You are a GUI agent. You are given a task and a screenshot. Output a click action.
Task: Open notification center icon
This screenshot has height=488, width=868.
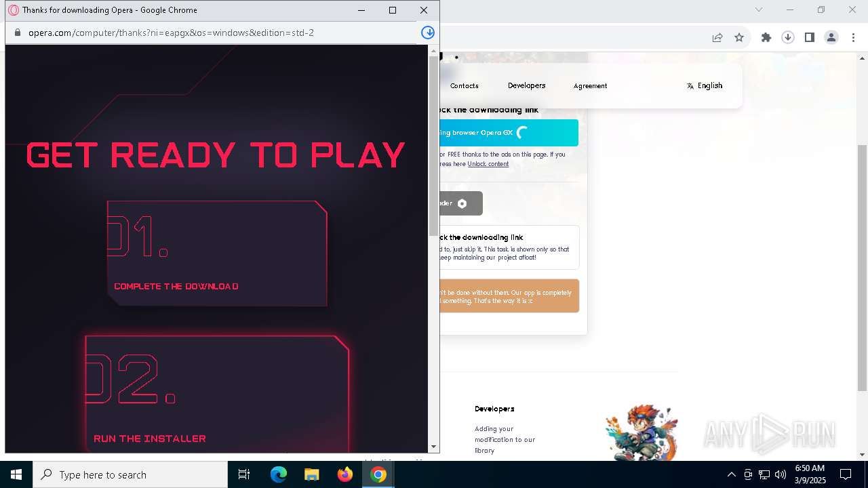(846, 474)
